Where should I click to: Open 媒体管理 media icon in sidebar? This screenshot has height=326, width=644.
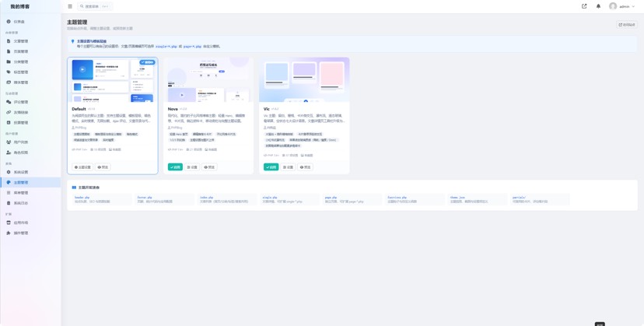pyautogui.click(x=9, y=82)
